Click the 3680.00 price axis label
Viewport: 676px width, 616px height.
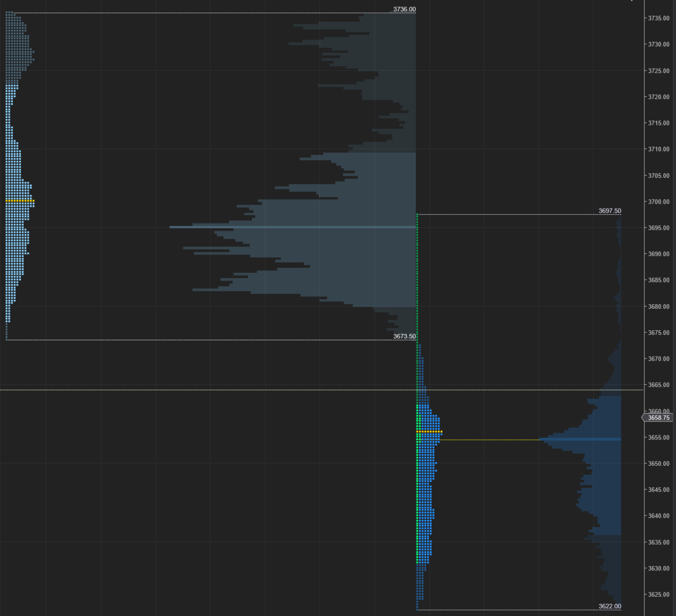click(659, 307)
